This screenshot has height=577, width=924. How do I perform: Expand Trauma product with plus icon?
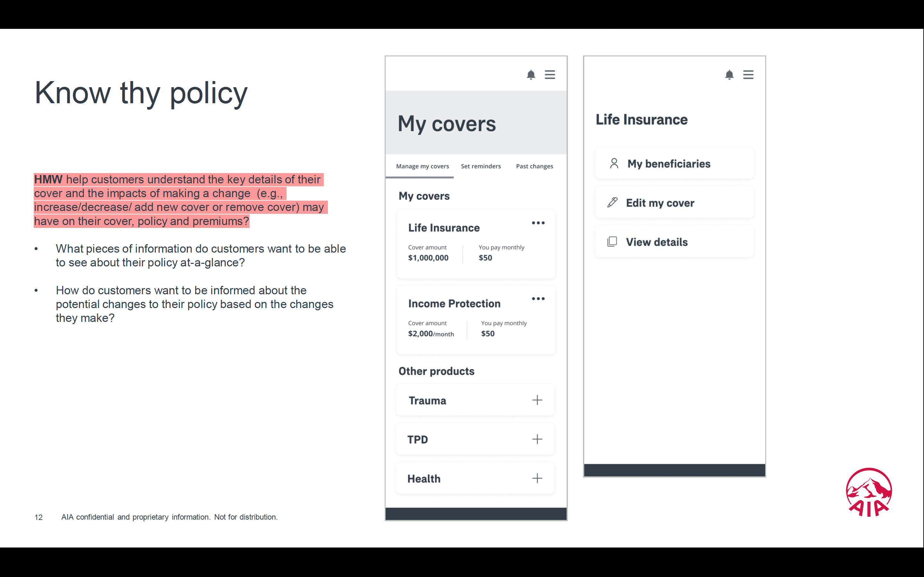[537, 400]
